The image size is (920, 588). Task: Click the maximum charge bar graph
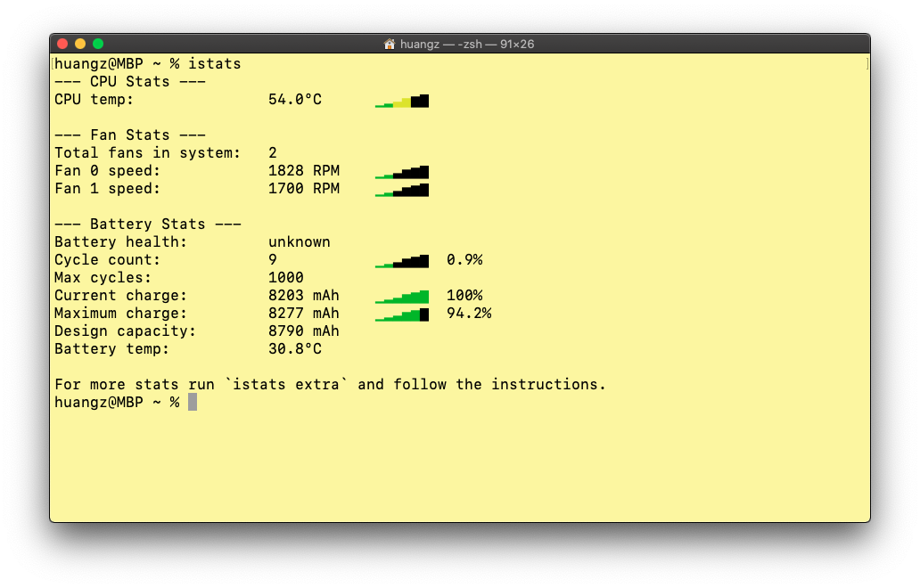coord(402,314)
